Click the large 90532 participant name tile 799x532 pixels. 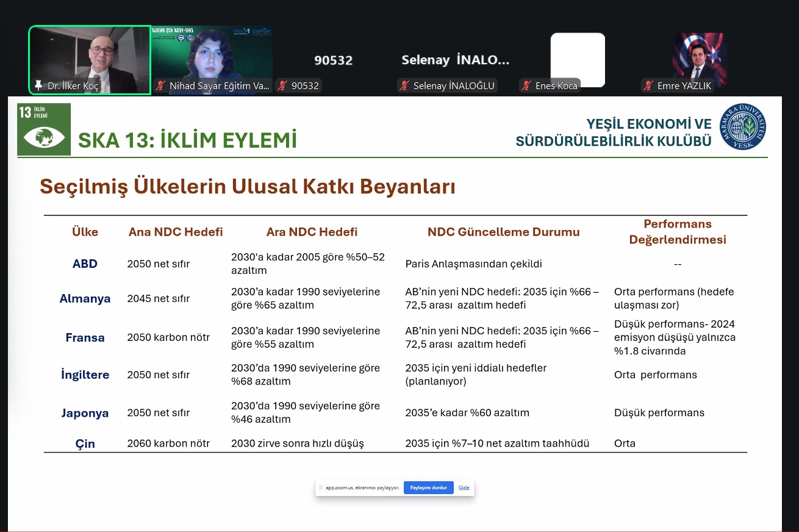333,60
